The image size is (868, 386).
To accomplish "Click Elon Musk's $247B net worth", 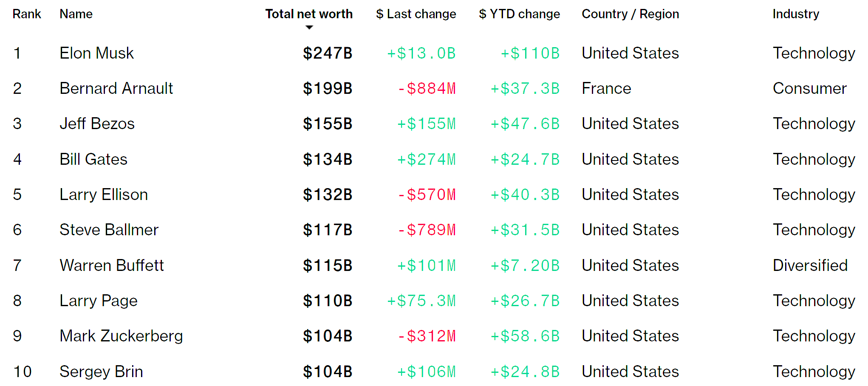I will tap(328, 53).
